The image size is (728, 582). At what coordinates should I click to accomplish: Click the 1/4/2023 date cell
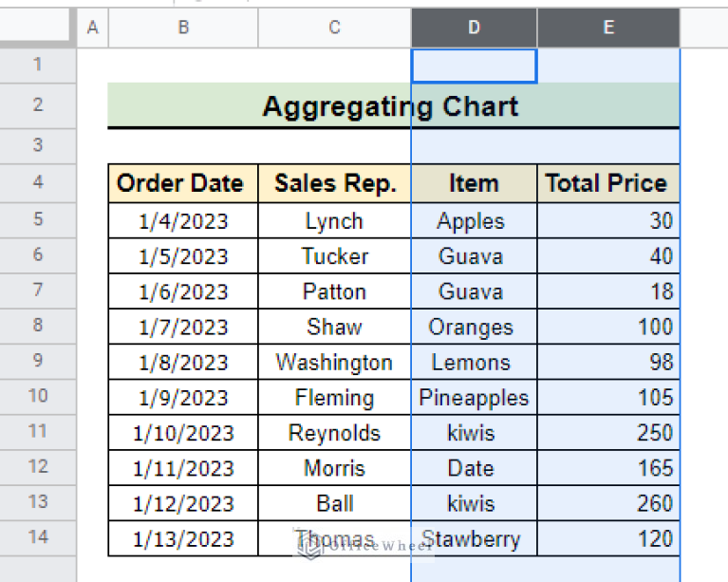tap(183, 220)
